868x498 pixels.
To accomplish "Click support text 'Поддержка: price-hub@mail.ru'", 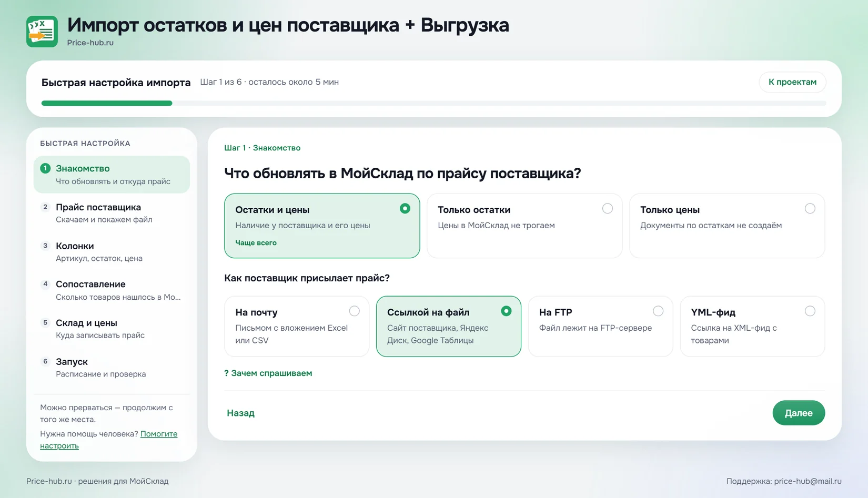I will tap(784, 481).
